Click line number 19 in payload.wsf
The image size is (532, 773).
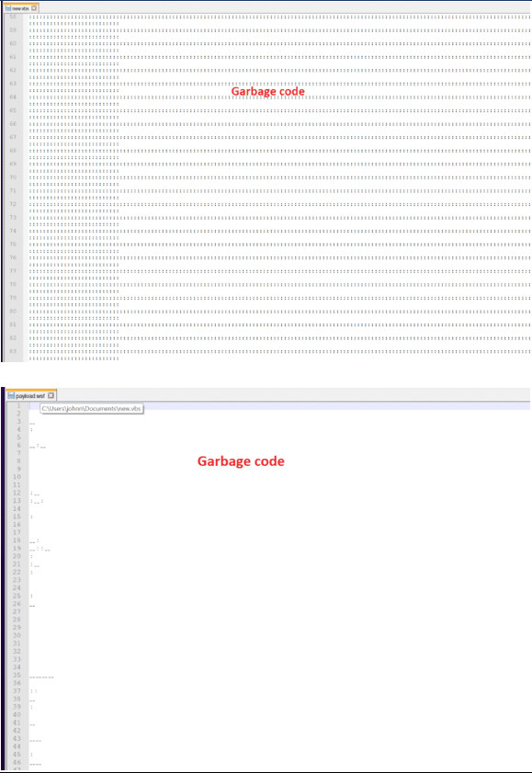pos(17,548)
